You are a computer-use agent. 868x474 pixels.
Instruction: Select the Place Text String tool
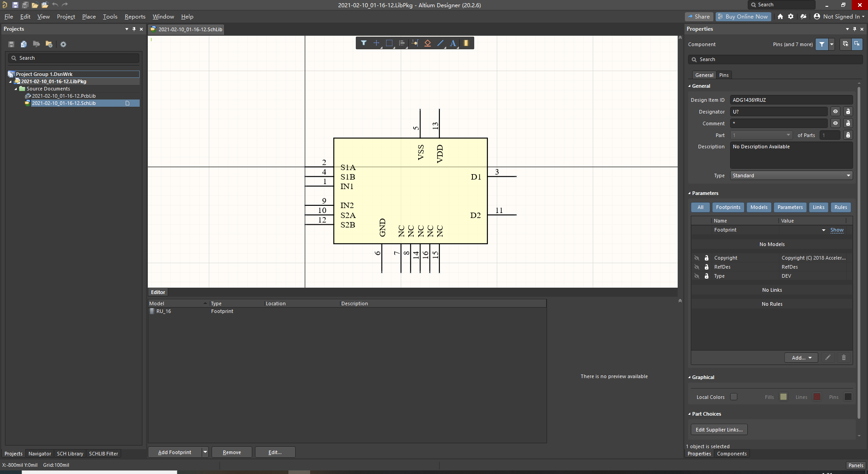453,43
